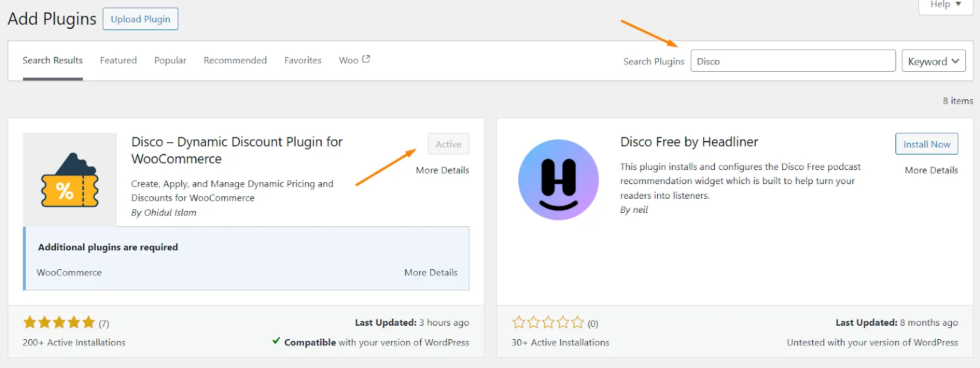Viewport: 980px width, 368px height.
Task: Click WooCommerce required plugin text
Action: tap(69, 272)
